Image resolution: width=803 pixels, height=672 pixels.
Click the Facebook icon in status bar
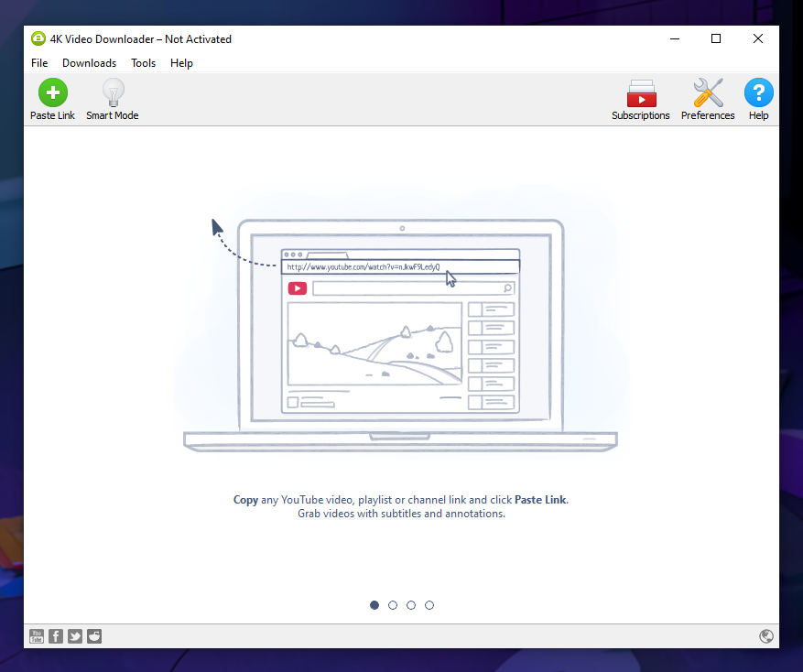pos(56,636)
